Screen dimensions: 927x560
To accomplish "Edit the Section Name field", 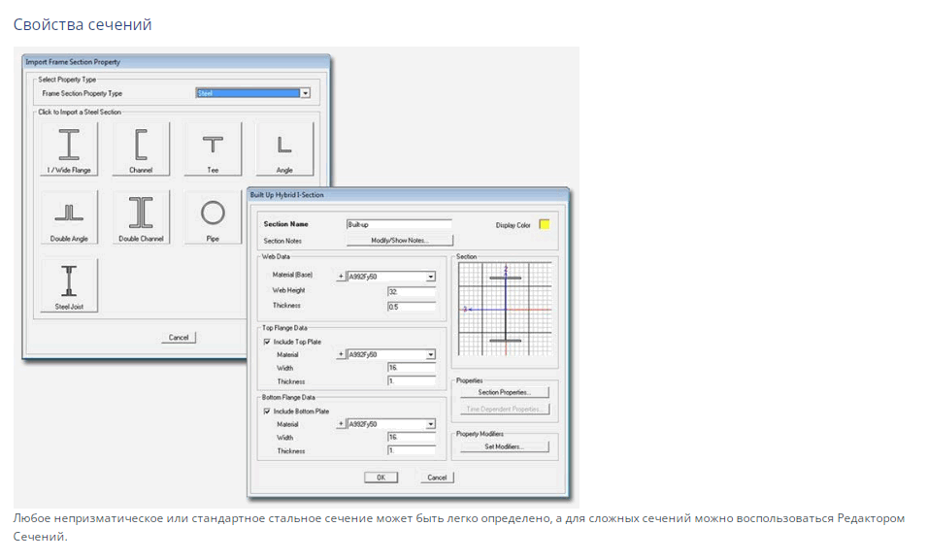I will [x=399, y=224].
